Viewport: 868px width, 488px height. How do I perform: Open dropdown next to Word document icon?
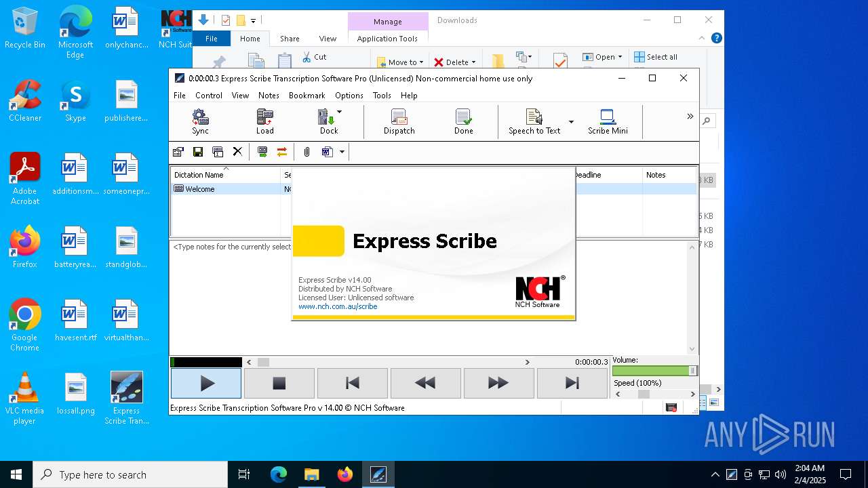pyautogui.click(x=342, y=152)
